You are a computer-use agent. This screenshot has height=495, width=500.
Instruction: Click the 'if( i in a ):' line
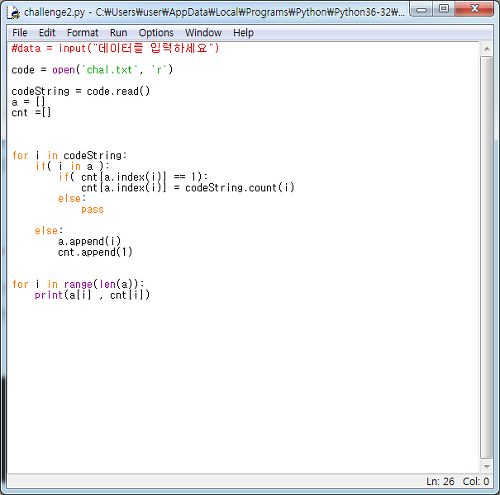[72, 166]
